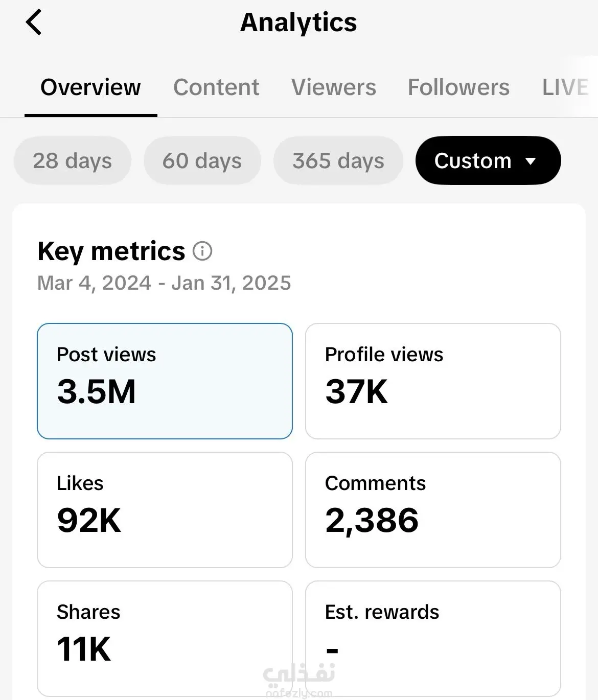Select the Overview tab
The width and height of the screenshot is (598, 700).
90,87
